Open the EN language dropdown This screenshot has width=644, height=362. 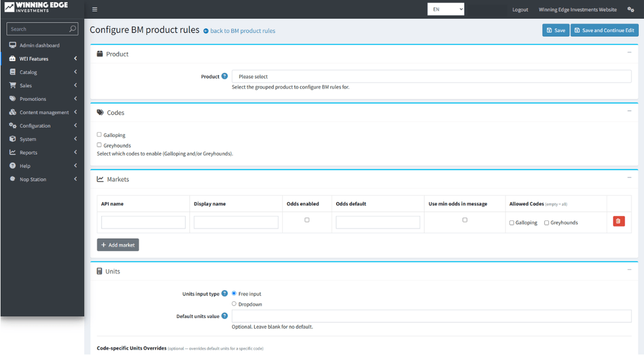coord(446,9)
